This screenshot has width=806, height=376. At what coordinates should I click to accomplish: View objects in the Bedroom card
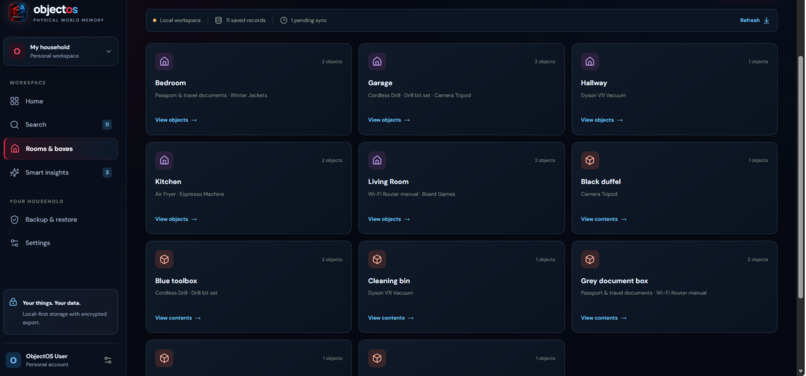tap(176, 120)
